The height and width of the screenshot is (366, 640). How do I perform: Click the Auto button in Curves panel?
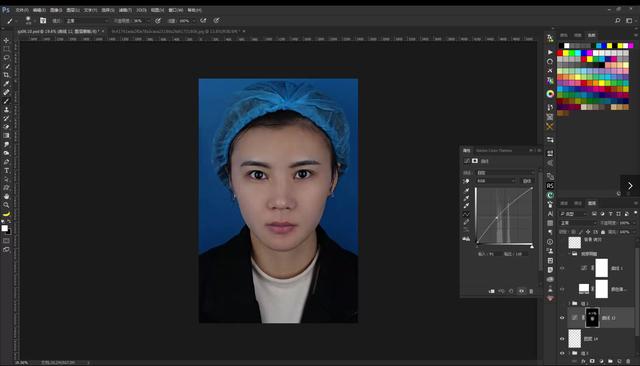point(527,181)
